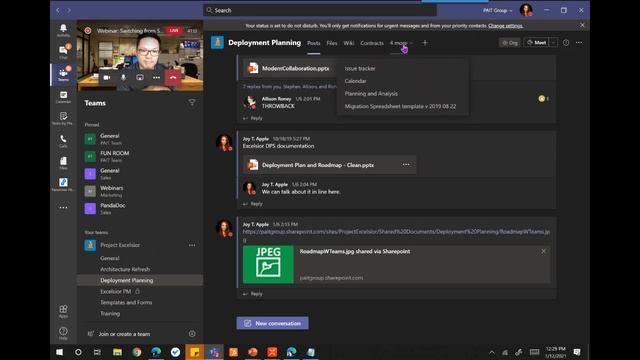Open the Calls phone icon

(x=63, y=141)
